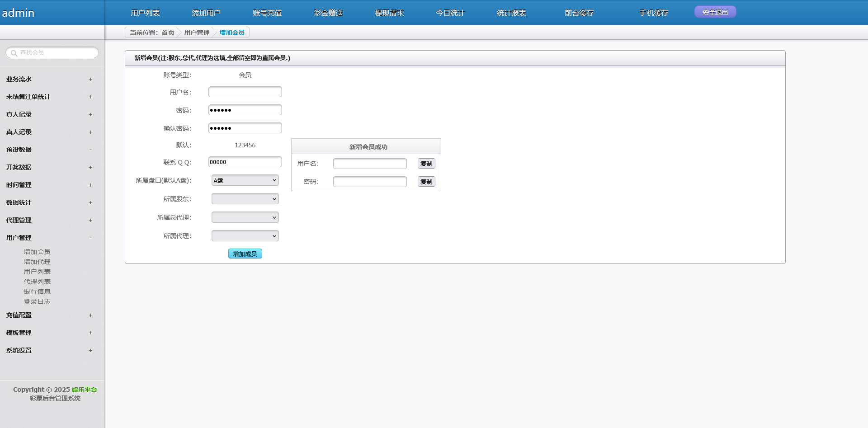
Task: Collapse 用户管理 minus icon
Action: (90, 238)
